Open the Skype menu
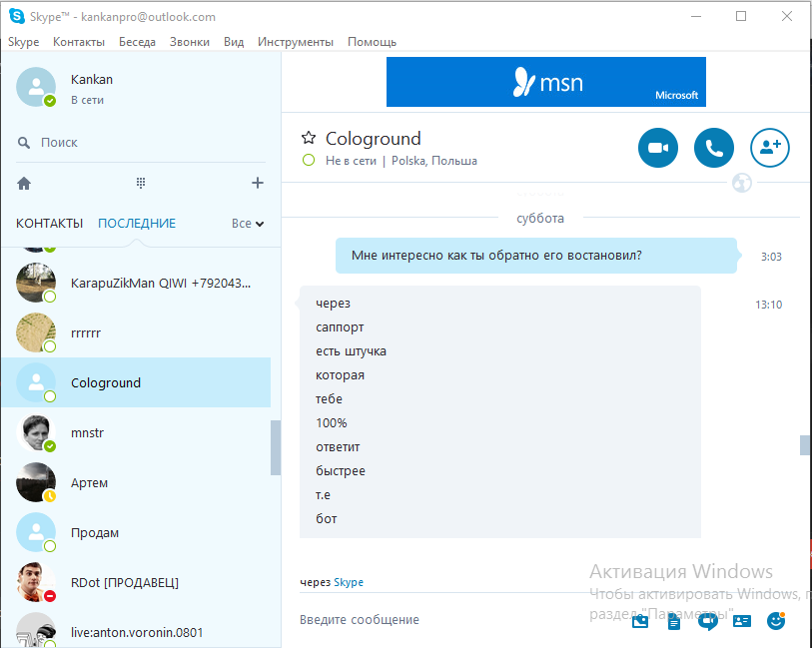Image resolution: width=812 pixels, height=648 pixels. tap(23, 42)
